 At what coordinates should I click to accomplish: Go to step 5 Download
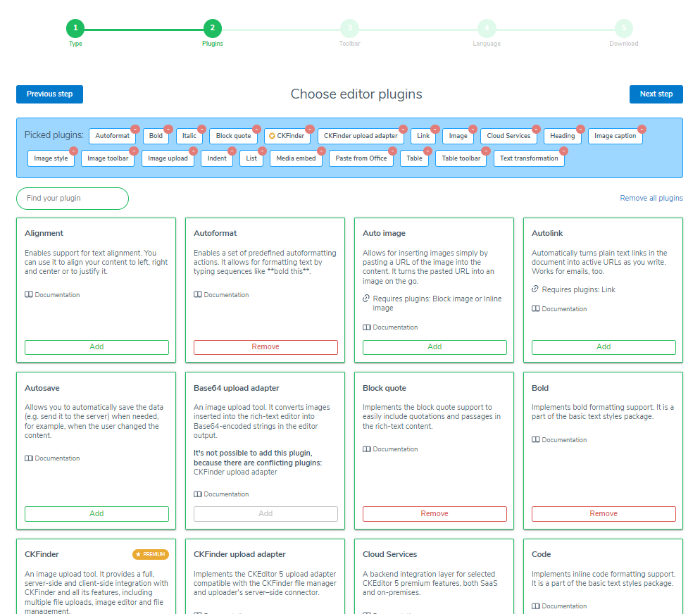tap(624, 28)
